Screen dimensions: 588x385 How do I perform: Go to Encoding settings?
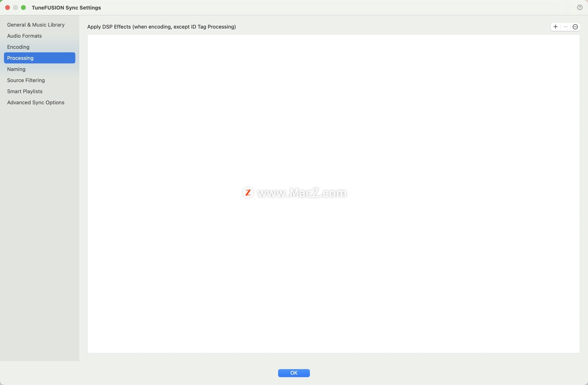coord(40,47)
